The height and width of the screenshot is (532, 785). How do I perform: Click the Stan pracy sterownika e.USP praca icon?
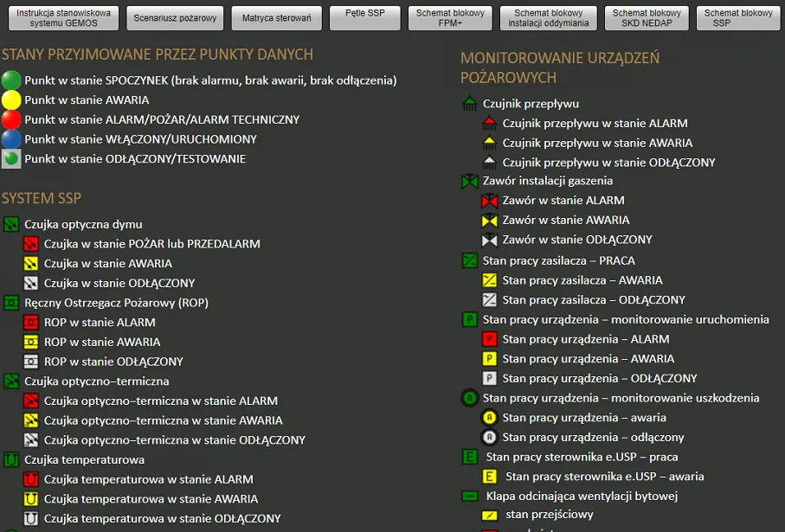tap(468, 457)
